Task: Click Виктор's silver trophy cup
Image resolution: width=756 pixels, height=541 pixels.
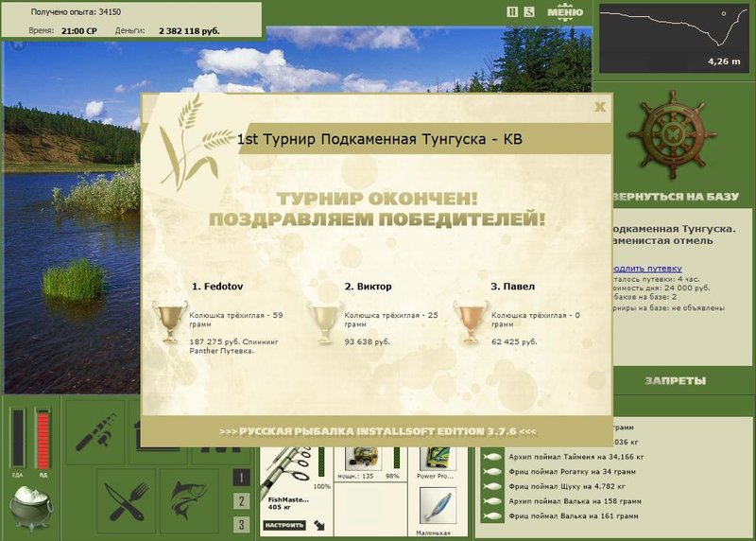Action: (x=324, y=322)
